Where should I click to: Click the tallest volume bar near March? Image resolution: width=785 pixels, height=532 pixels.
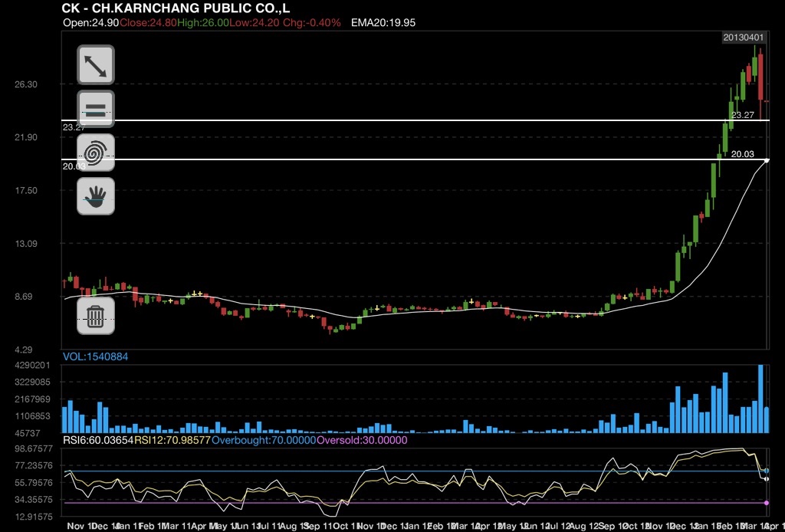761,399
